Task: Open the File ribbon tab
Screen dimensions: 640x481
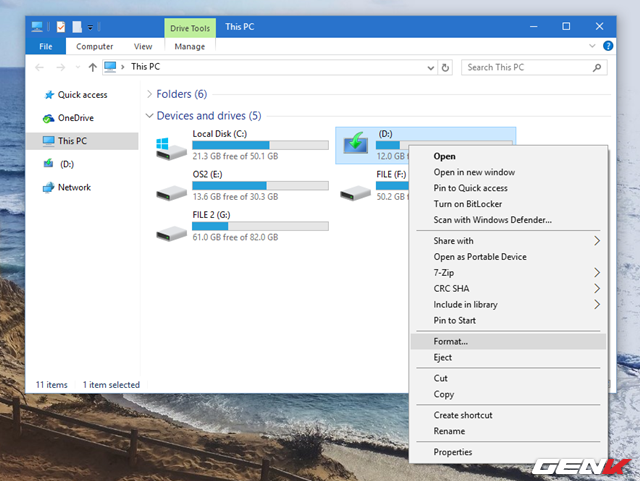Action: pyautogui.click(x=46, y=47)
